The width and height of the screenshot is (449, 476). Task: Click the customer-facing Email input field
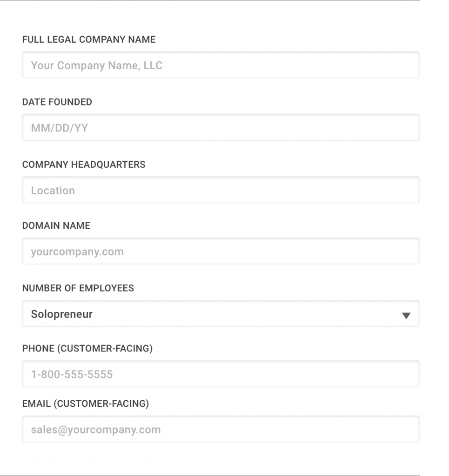[x=221, y=429]
